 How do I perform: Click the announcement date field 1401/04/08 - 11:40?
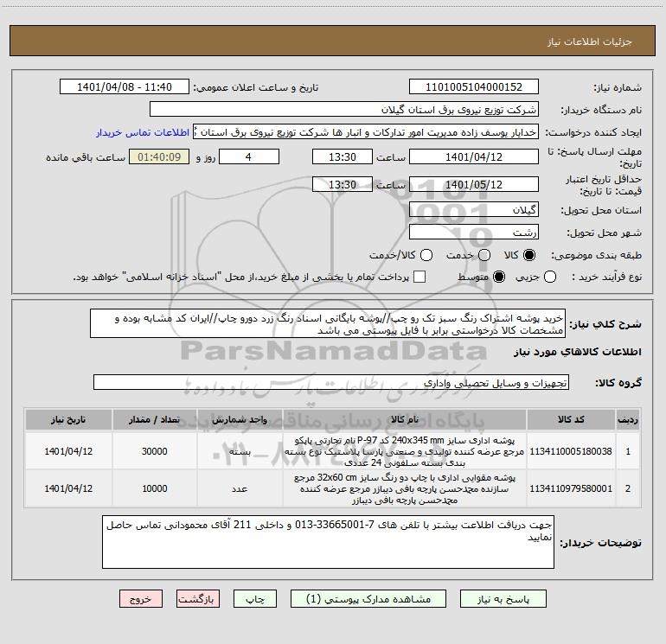[x=125, y=86]
